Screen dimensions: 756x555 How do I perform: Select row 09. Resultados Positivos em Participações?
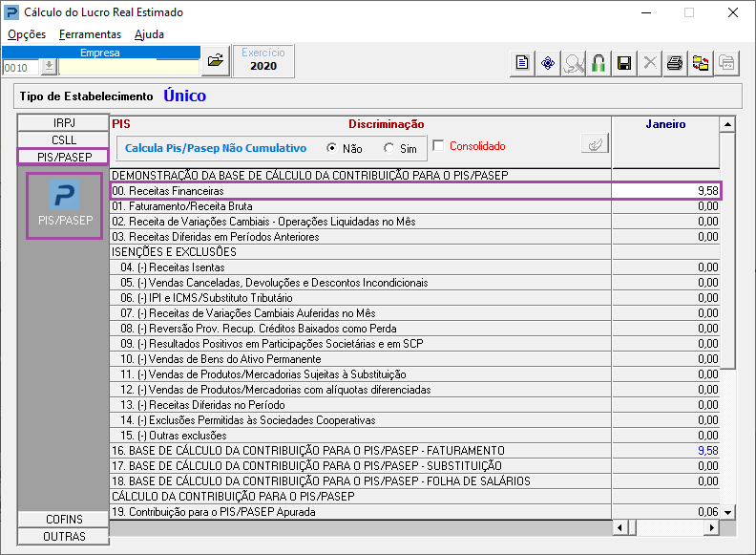361,344
